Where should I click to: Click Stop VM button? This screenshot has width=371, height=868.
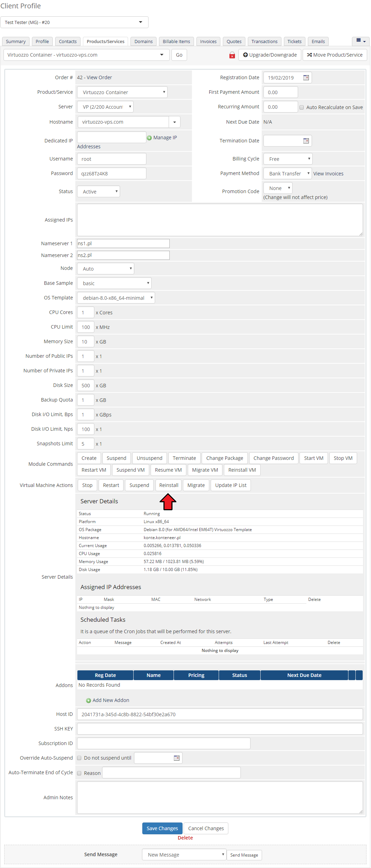coord(343,458)
